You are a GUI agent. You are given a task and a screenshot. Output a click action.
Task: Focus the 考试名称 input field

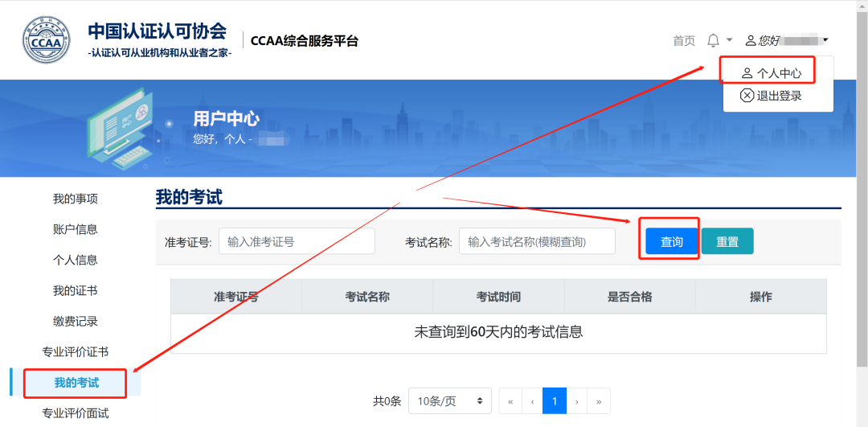pos(537,241)
